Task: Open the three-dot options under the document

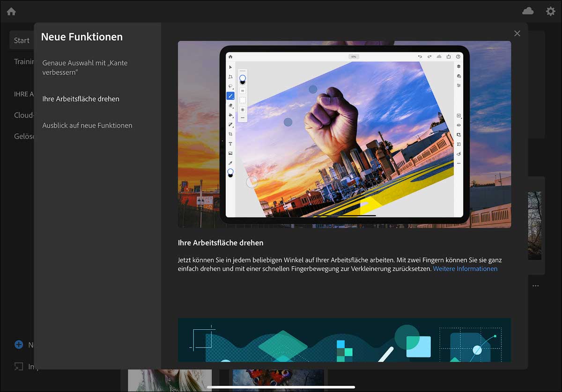Action: coord(535,285)
